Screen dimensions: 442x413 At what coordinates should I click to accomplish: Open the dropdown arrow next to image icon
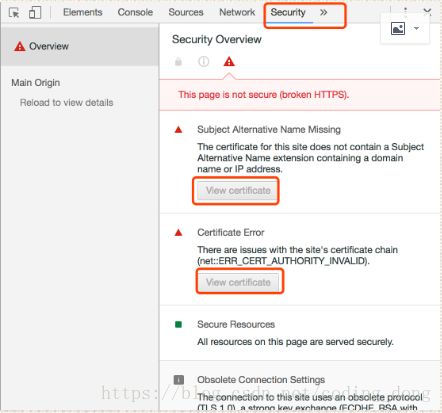tap(416, 29)
